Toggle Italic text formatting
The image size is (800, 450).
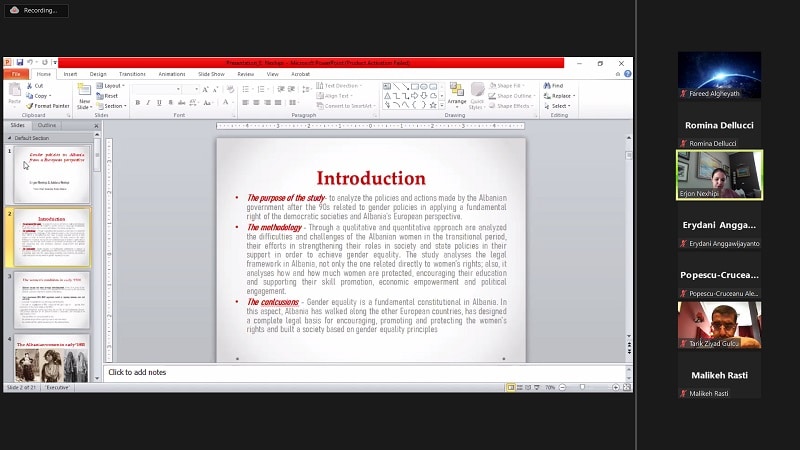148,102
